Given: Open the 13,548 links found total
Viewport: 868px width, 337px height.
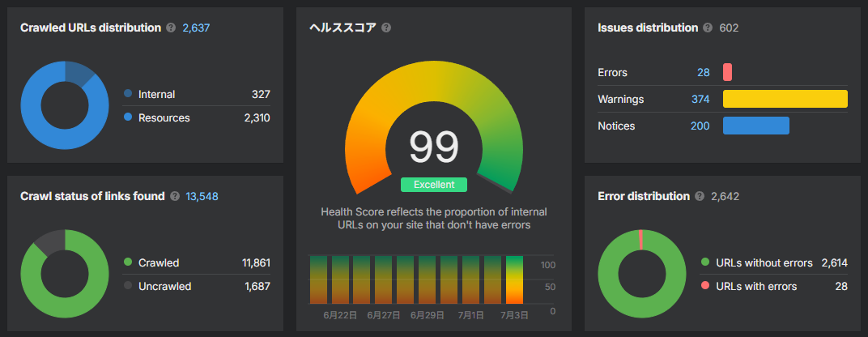Looking at the screenshot, I should pyautogui.click(x=202, y=196).
